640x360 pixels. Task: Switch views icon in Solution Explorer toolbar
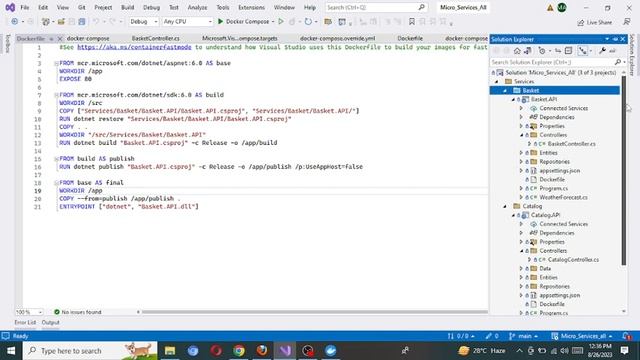527,51
